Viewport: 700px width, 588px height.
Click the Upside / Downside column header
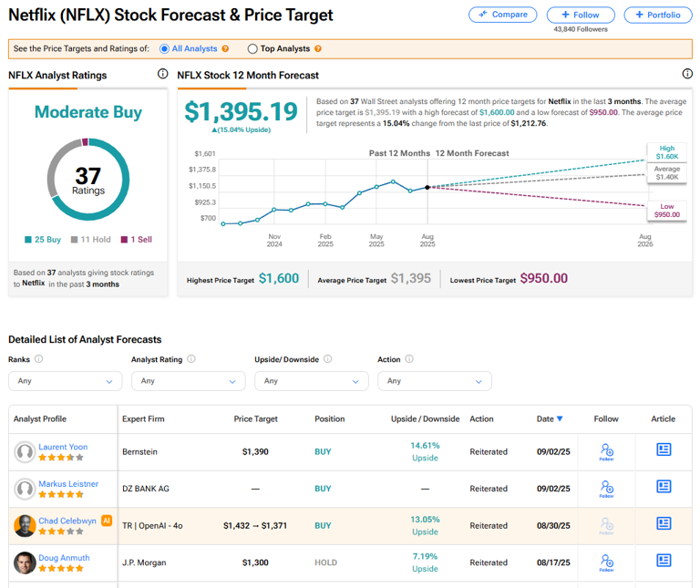425,418
